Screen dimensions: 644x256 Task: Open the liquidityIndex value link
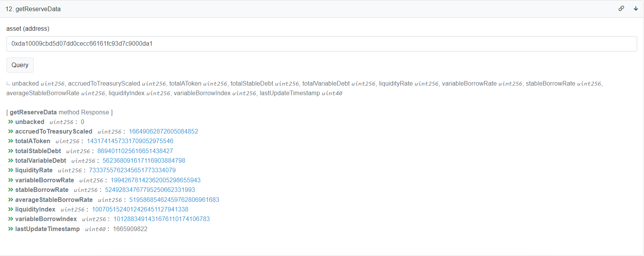(140, 210)
